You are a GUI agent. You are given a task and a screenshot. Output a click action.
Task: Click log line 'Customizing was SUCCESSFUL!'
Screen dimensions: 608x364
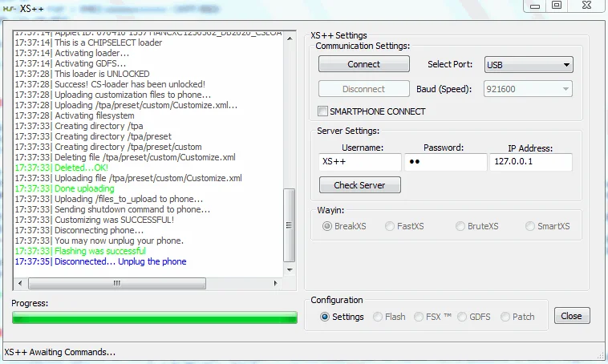[x=94, y=220]
